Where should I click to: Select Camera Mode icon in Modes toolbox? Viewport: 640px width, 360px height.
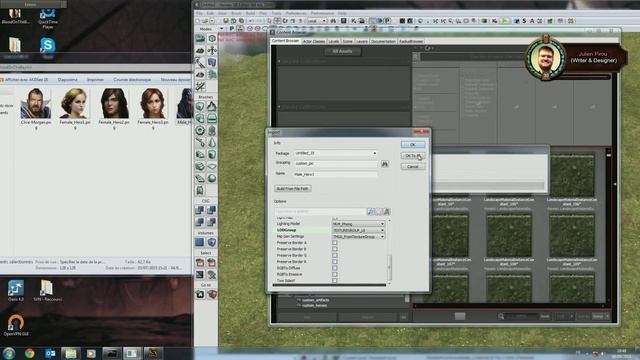point(200,38)
